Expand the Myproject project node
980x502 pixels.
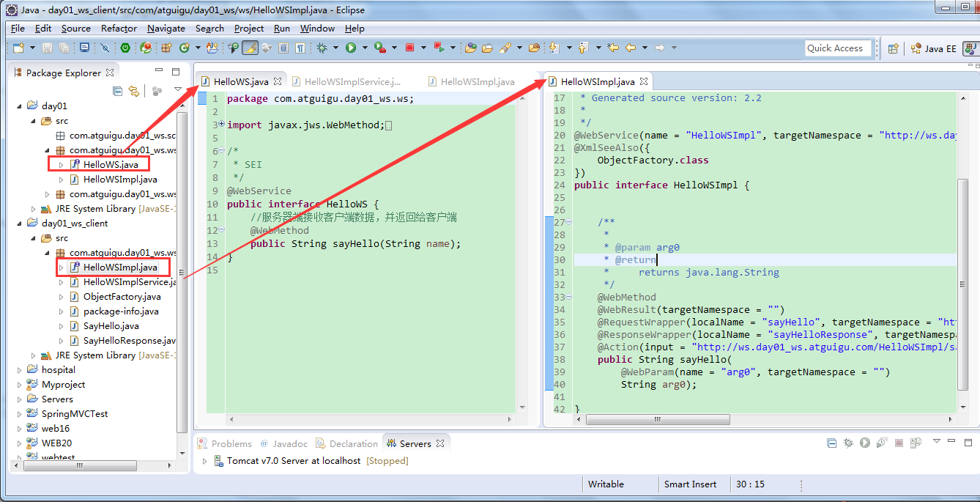[21, 385]
